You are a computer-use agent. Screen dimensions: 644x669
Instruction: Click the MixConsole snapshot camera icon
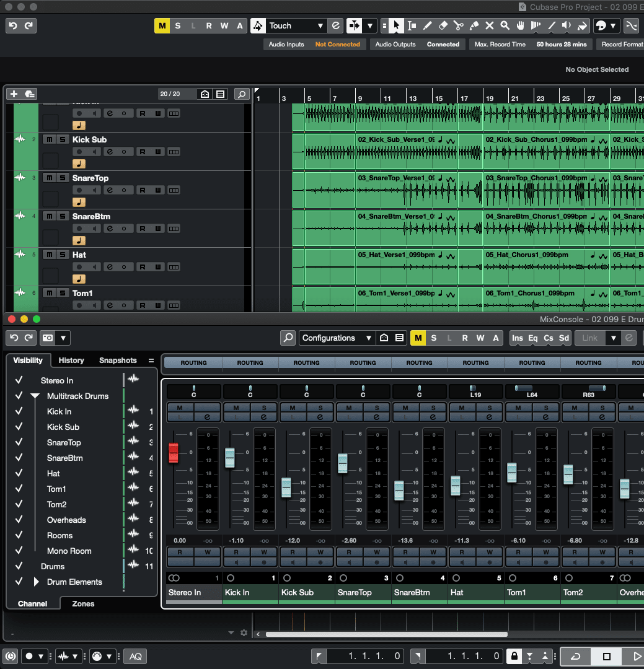pos(48,338)
